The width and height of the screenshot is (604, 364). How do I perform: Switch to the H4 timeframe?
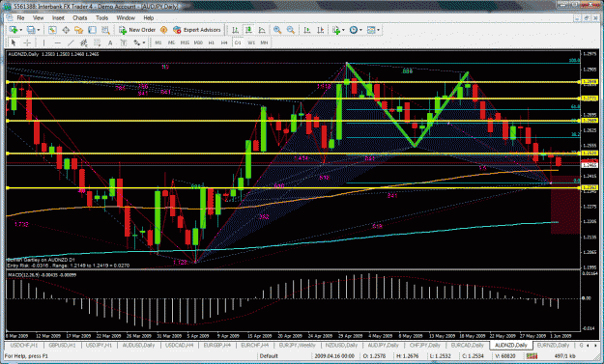pos(224,42)
